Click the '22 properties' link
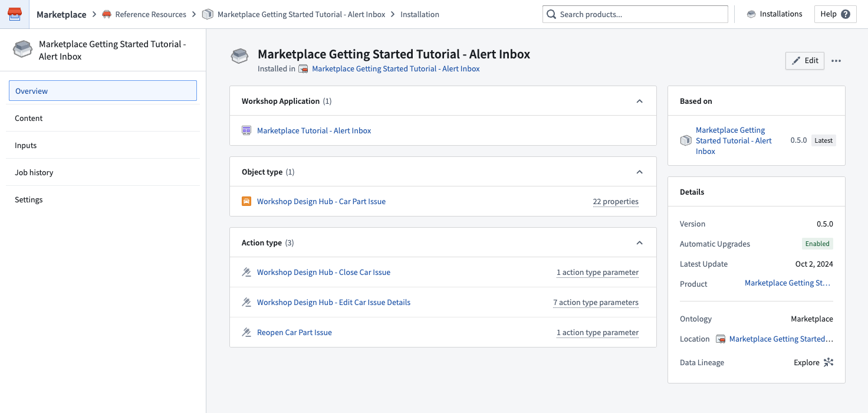Image resolution: width=868 pixels, height=413 pixels. [x=616, y=201]
